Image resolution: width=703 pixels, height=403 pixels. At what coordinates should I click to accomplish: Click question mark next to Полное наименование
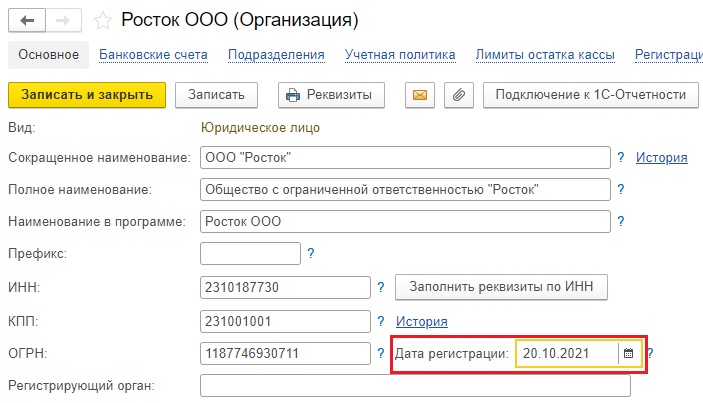[x=621, y=189]
